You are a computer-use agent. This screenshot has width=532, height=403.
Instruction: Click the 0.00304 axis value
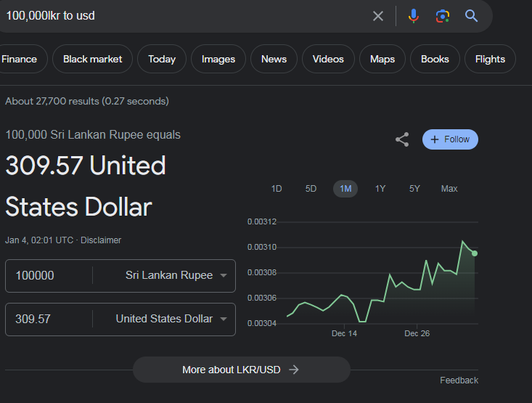coord(262,324)
